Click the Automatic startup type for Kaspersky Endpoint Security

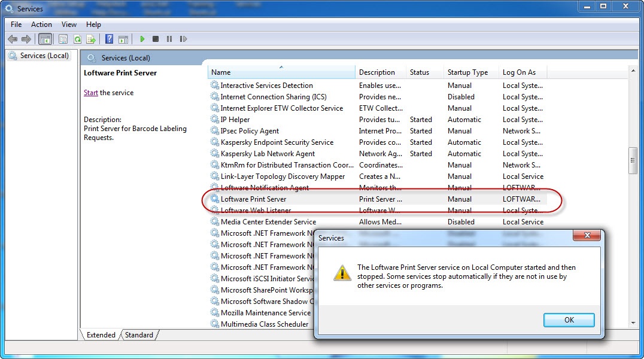(464, 142)
